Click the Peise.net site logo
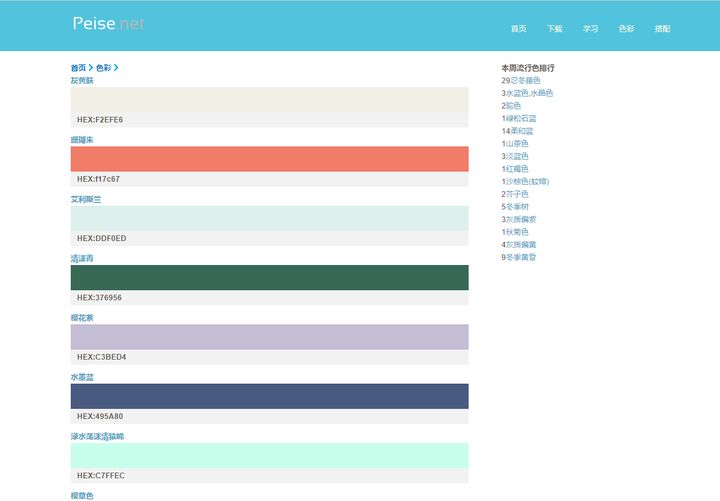The height and width of the screenshot is (501, 720). point(108,23)
